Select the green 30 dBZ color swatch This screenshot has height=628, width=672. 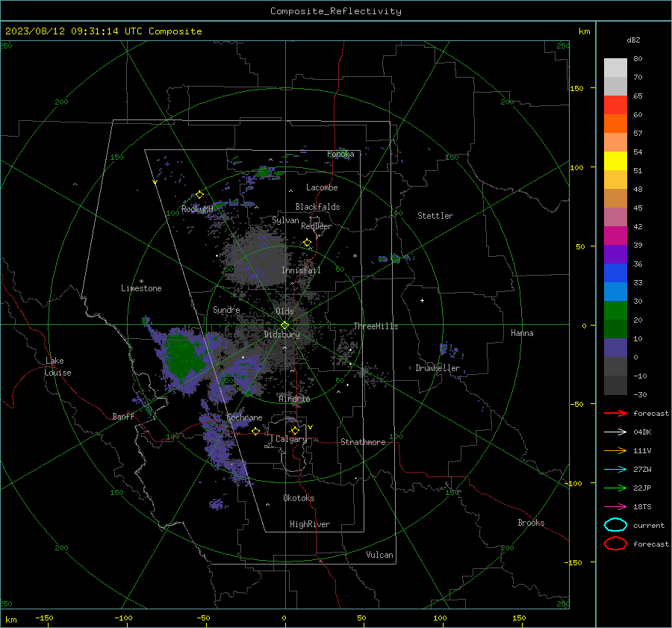tap(615, 310)
